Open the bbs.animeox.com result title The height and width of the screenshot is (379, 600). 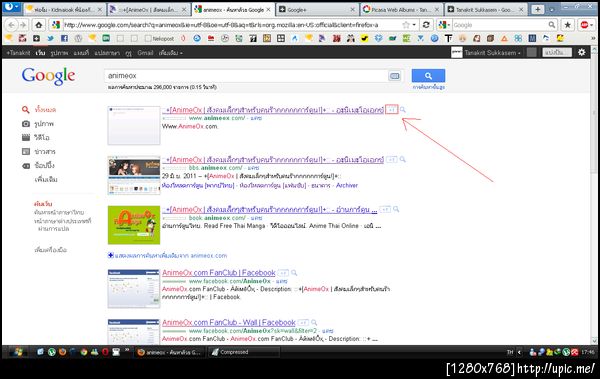pos(273,160)
